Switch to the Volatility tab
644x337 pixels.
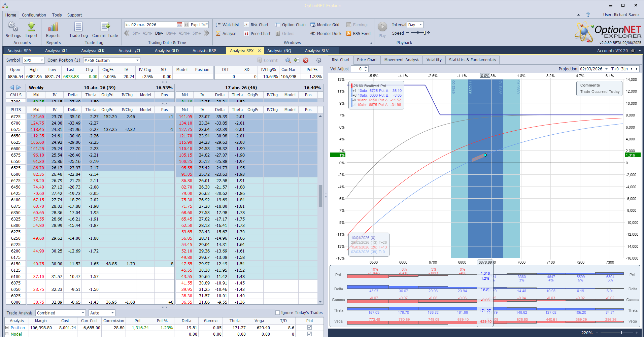click(434, 60)
